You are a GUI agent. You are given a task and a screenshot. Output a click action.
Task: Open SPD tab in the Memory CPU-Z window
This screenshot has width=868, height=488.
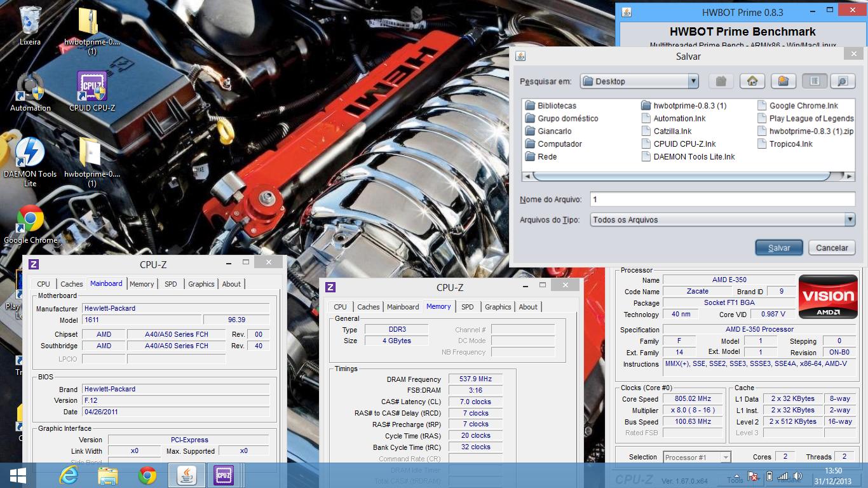point(468,307)
